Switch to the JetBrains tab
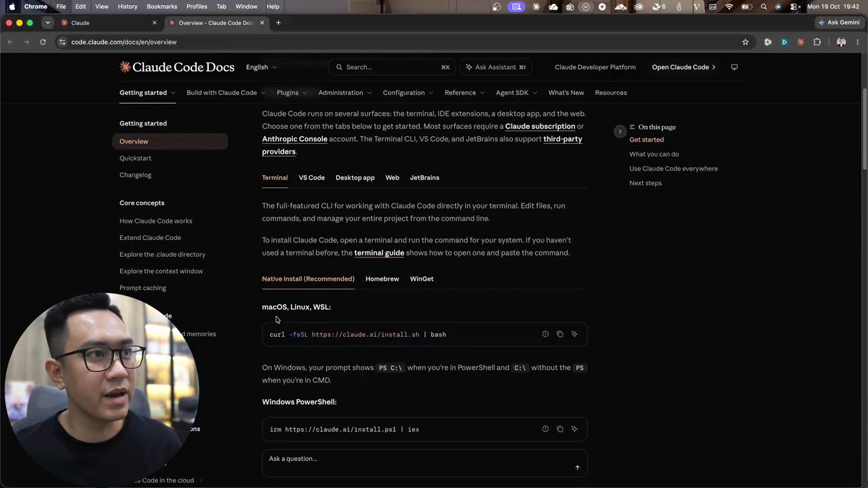The height and width of the screenshot is (488, 868). point(425,178)
